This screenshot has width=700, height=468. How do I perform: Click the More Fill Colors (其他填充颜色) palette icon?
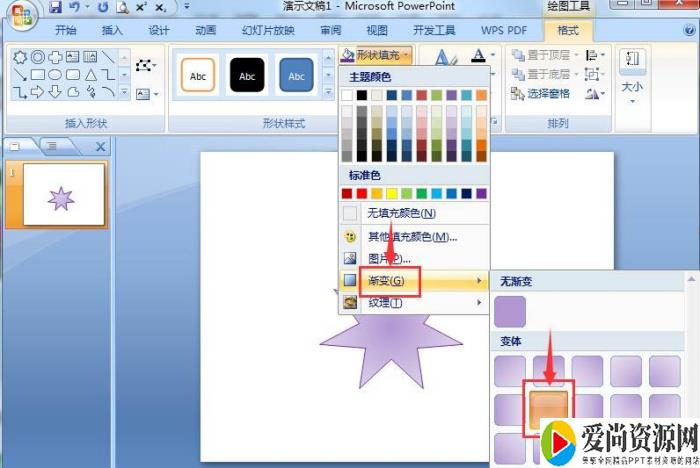(x=350, y=237)
